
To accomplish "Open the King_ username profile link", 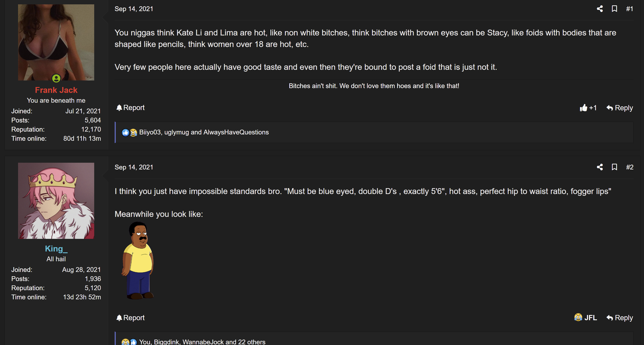I will 56,248.
